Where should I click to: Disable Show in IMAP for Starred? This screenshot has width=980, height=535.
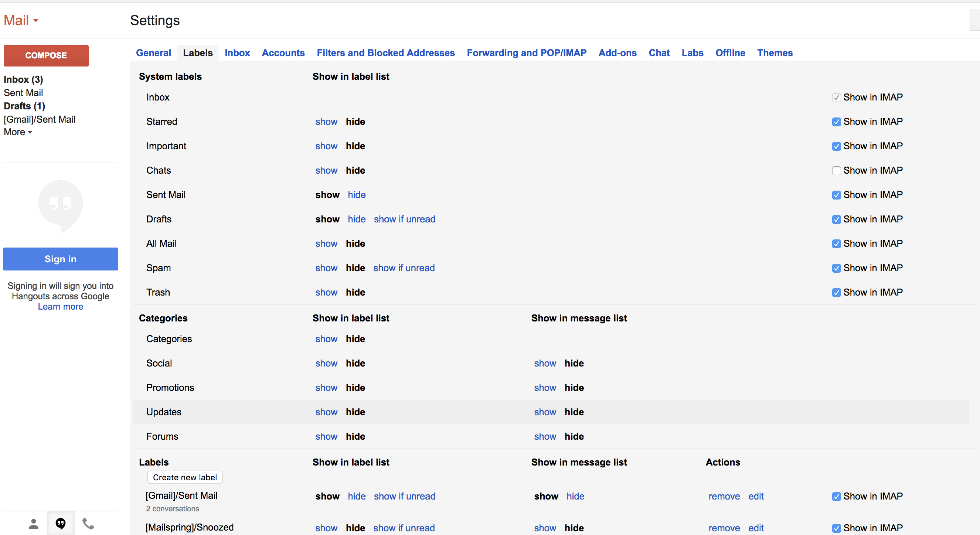(836, 122)
